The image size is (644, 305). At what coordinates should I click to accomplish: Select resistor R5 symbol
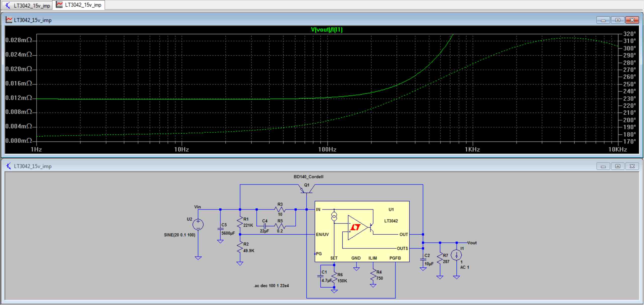click(280, 226)
